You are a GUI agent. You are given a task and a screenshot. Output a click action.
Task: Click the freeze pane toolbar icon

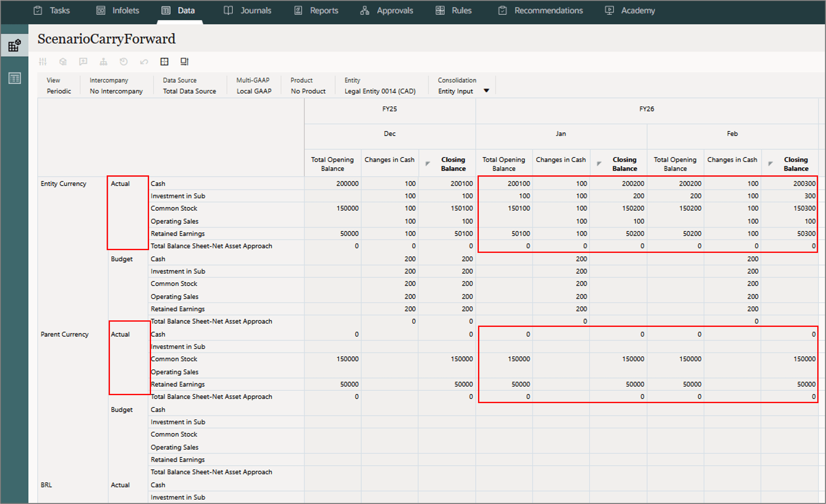coord(184,62)
